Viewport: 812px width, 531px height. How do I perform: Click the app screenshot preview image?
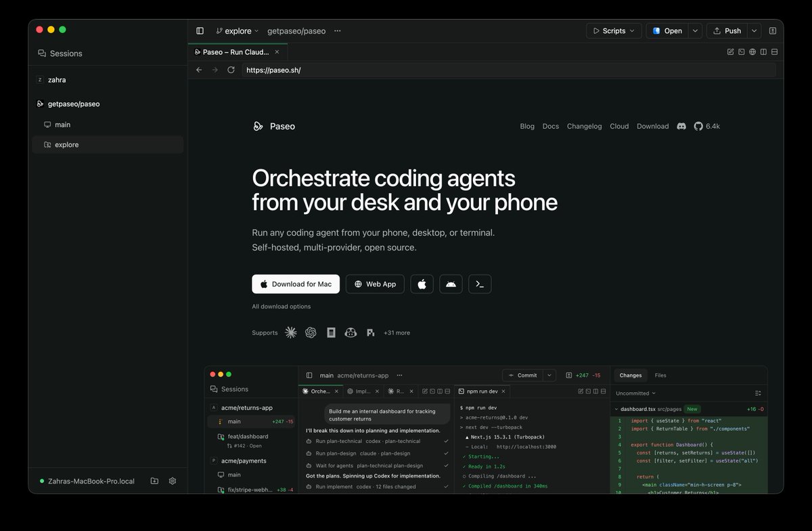tap(486, 429)
